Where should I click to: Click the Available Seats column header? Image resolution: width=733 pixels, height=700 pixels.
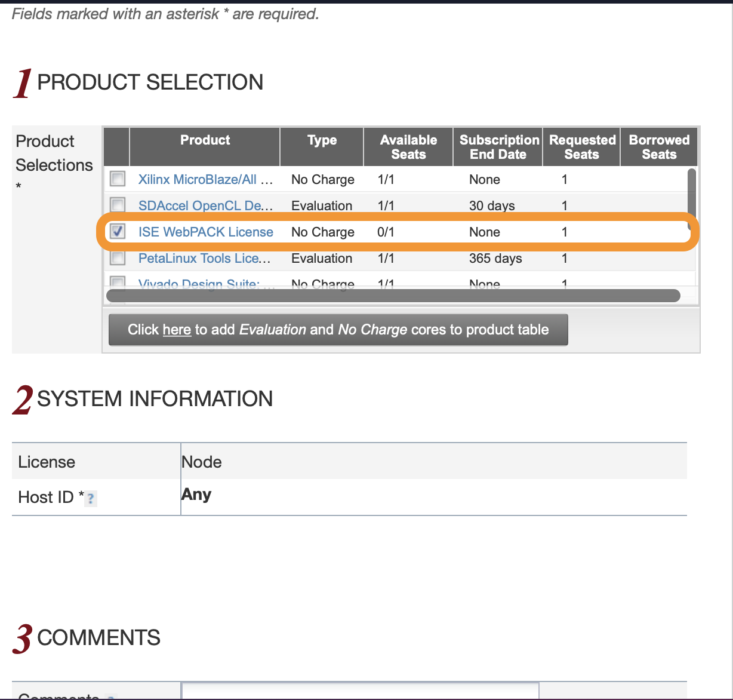[408, 146]
